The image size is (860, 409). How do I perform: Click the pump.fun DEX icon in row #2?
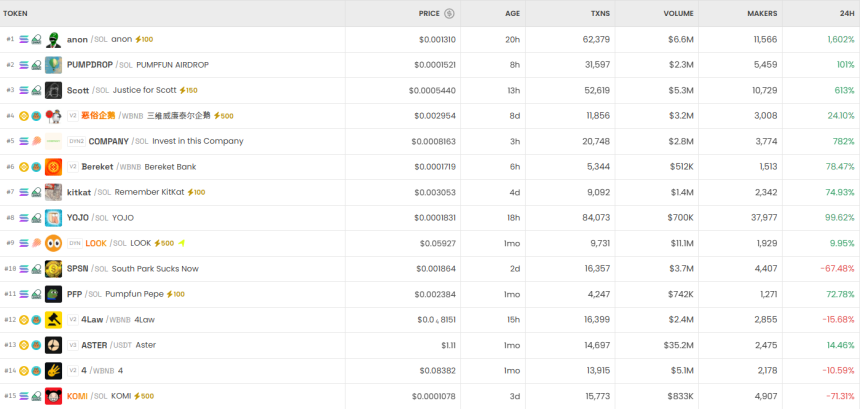37,65
